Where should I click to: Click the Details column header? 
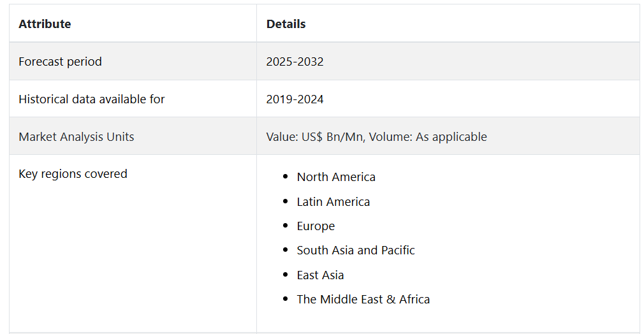coord(286,24)
